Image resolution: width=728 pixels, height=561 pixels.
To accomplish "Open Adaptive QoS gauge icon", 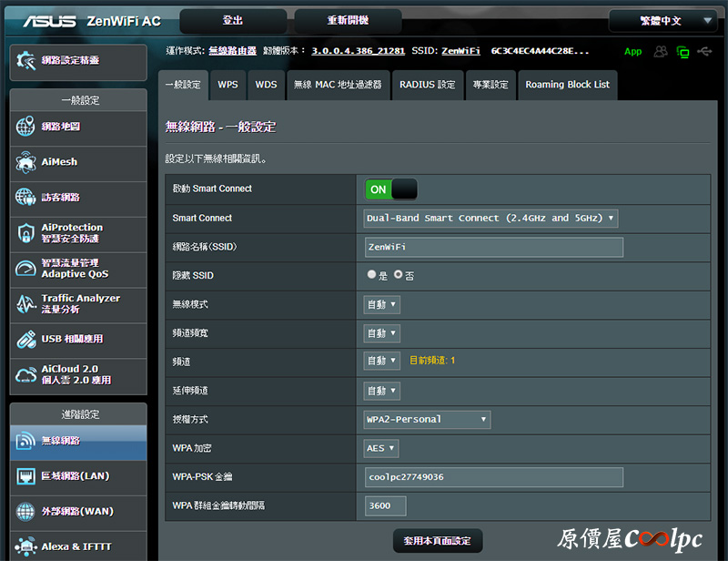I will [x=25, y=268].
